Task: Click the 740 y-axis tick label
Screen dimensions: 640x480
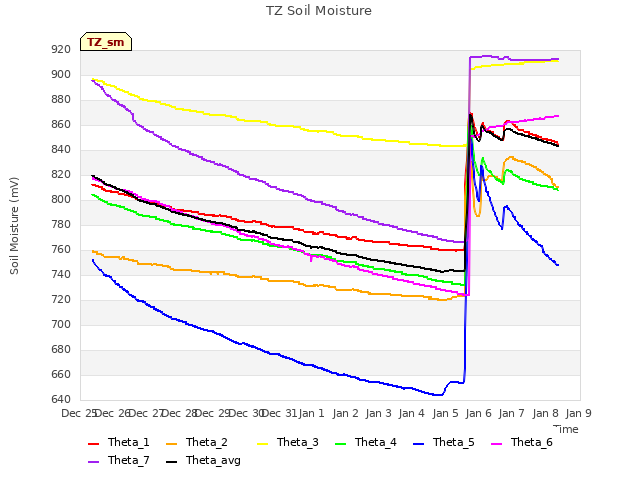Action: [x=61, y=274]
